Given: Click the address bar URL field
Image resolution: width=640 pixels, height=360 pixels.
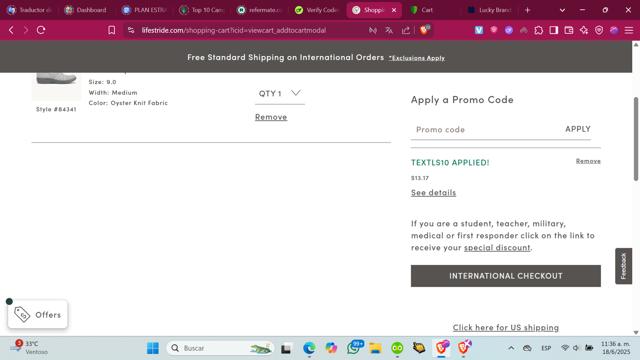Looking at the screenshot, I should pyautogui.click(x=233, y=30).
